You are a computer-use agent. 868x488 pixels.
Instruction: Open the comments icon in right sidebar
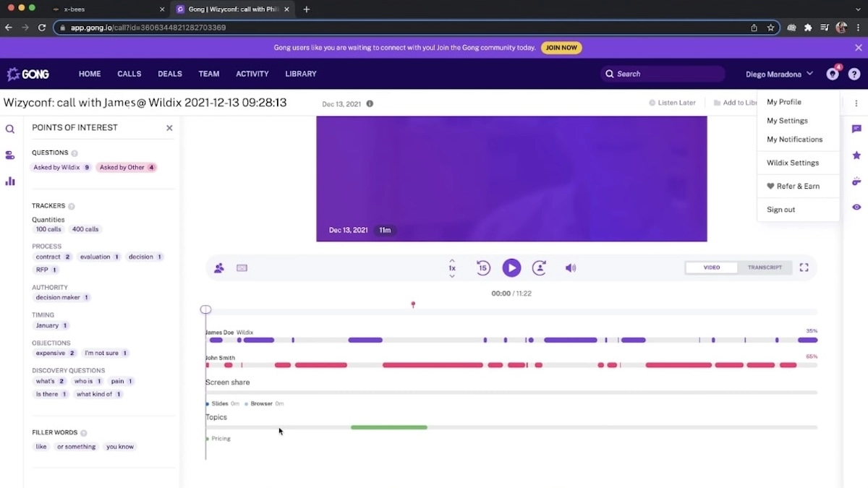pos(856,129)
